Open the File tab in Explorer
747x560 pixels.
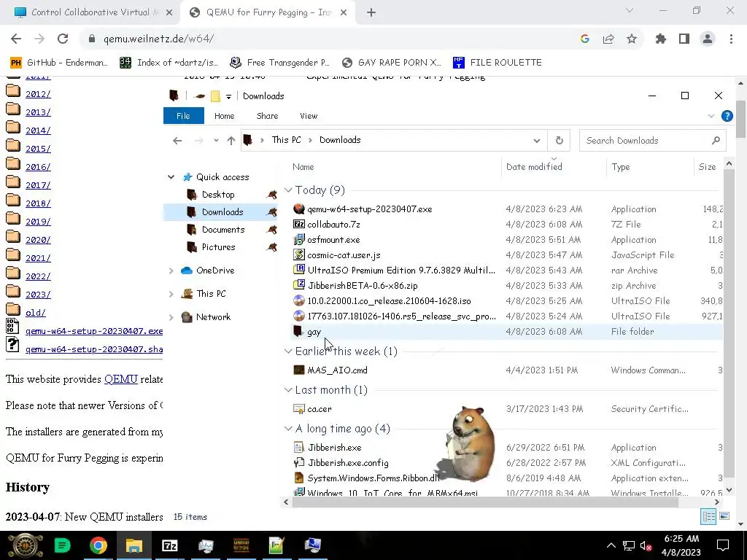pyautogui.click(x=183, y=116)
